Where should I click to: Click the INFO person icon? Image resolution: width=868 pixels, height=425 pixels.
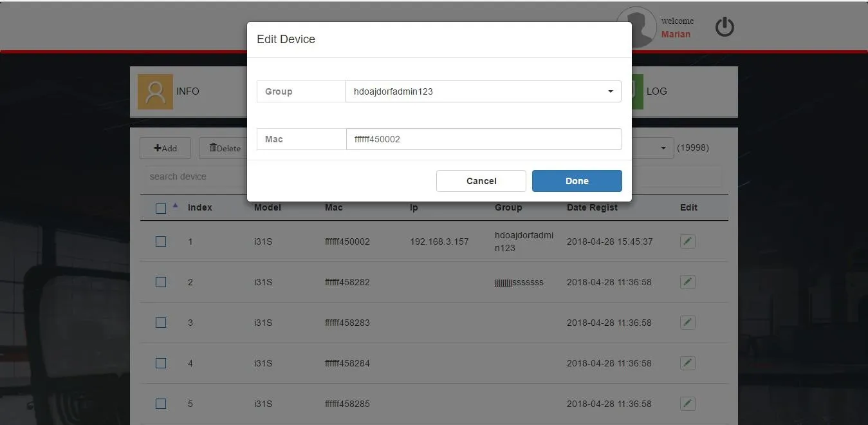[x=154, y=91]
